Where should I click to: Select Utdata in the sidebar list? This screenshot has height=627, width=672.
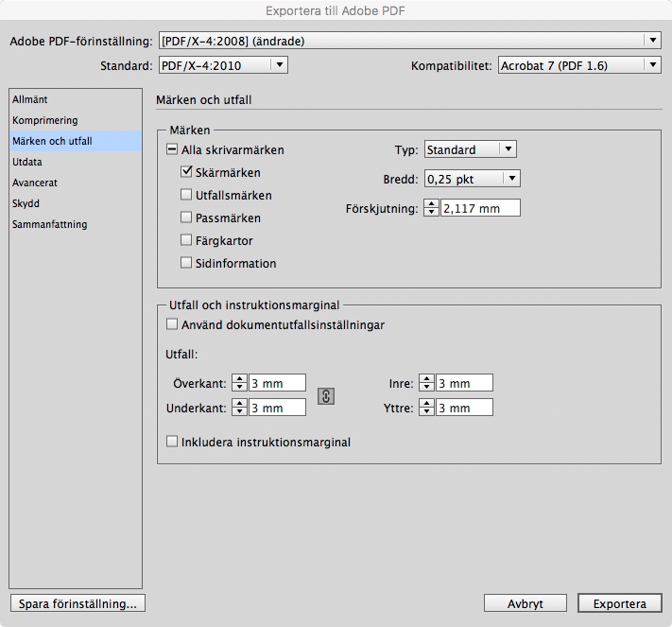[x=76, y=162]
